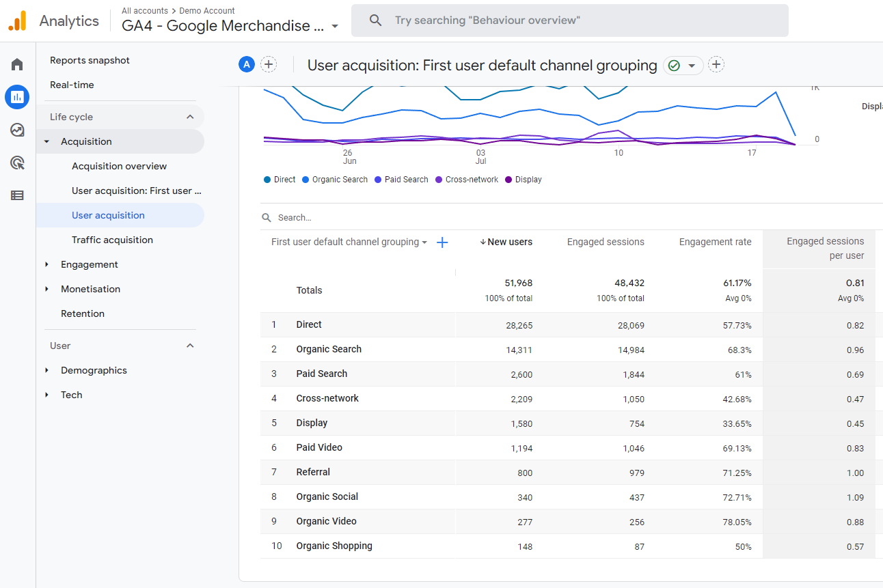Click the table Search field
This screenshot has height=588, width=883.
click(410, 218)
